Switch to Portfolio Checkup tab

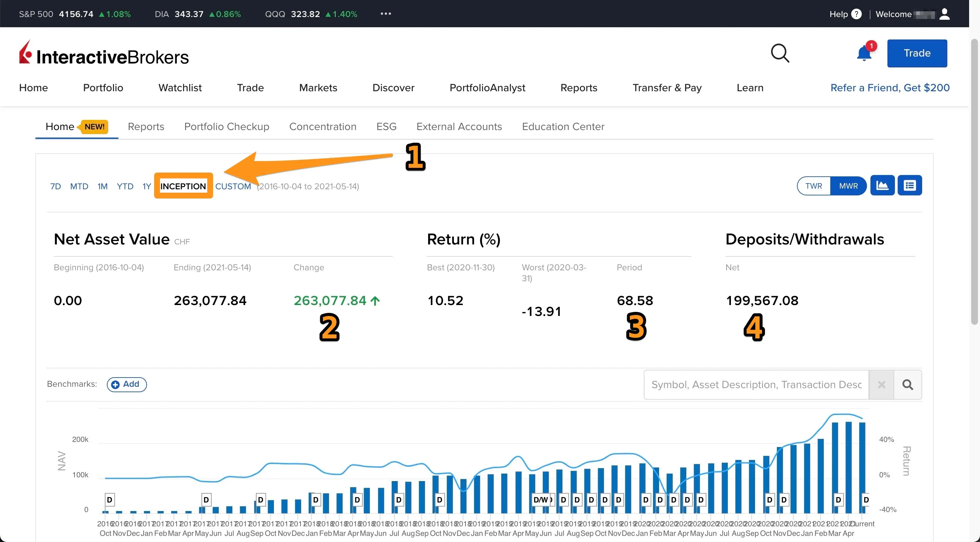click(x=227, y=126)
